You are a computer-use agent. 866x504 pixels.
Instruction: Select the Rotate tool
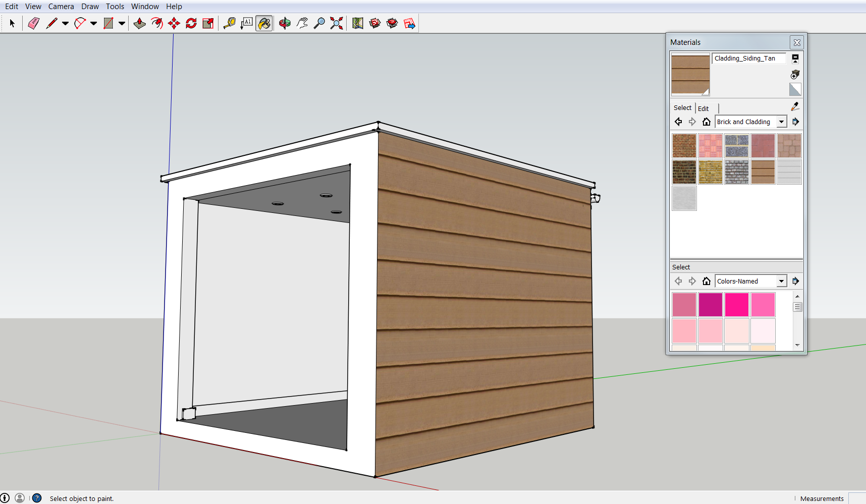191,23
